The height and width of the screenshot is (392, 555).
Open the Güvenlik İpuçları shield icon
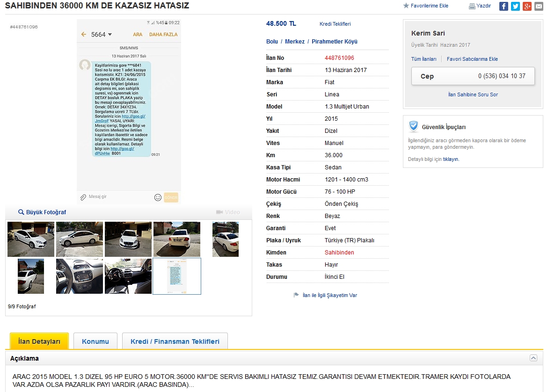413,126
